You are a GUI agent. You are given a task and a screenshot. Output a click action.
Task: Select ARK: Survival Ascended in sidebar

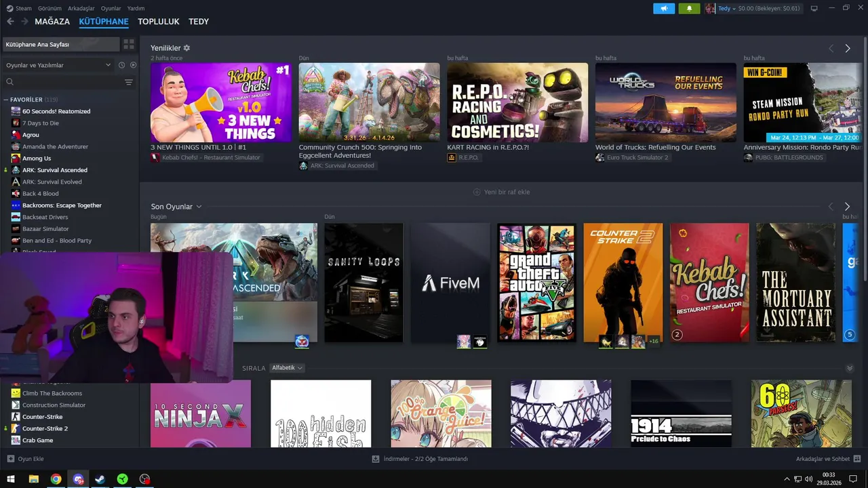[54, 170]
